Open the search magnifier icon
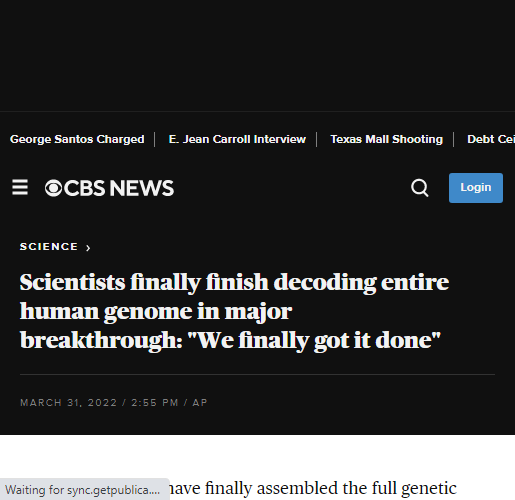The image size is (515, 500). 420,188
